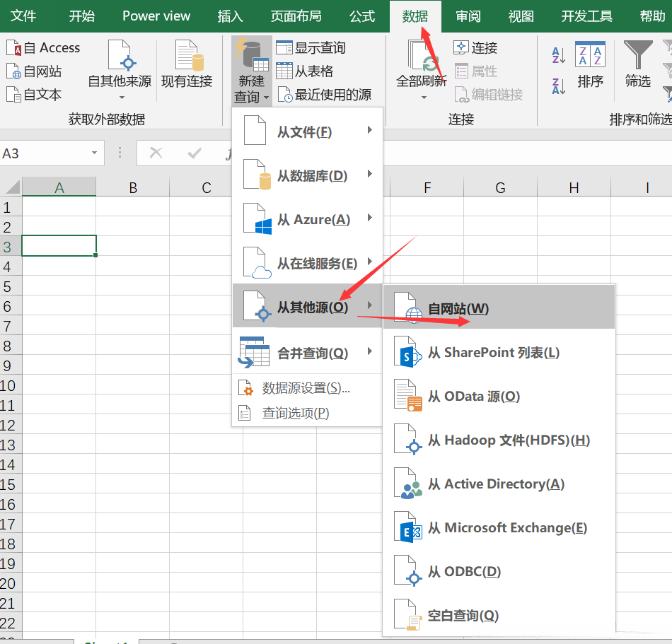Click the From Access (自 Access) icon
The image size is (672, 644).
[13, 48]
